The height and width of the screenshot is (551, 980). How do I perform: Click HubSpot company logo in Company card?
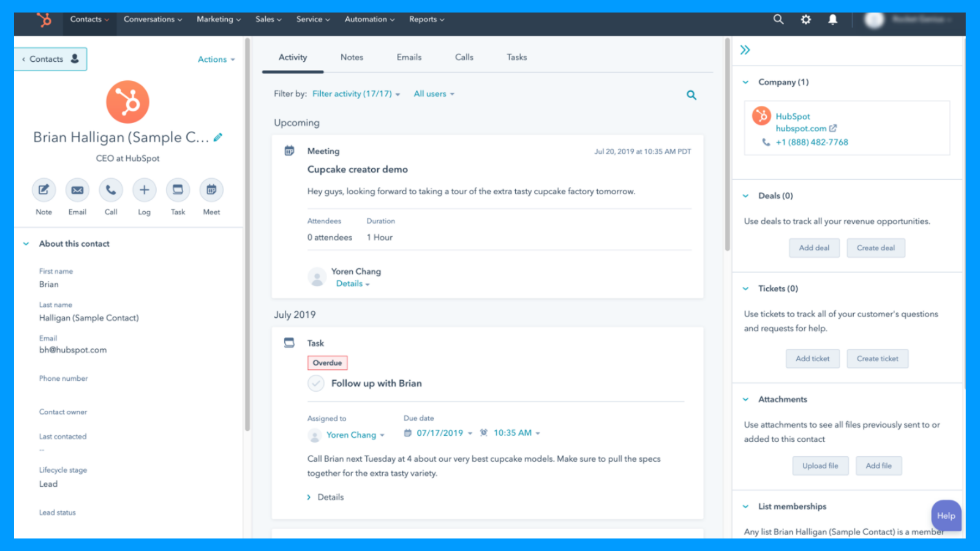(761, 115)
